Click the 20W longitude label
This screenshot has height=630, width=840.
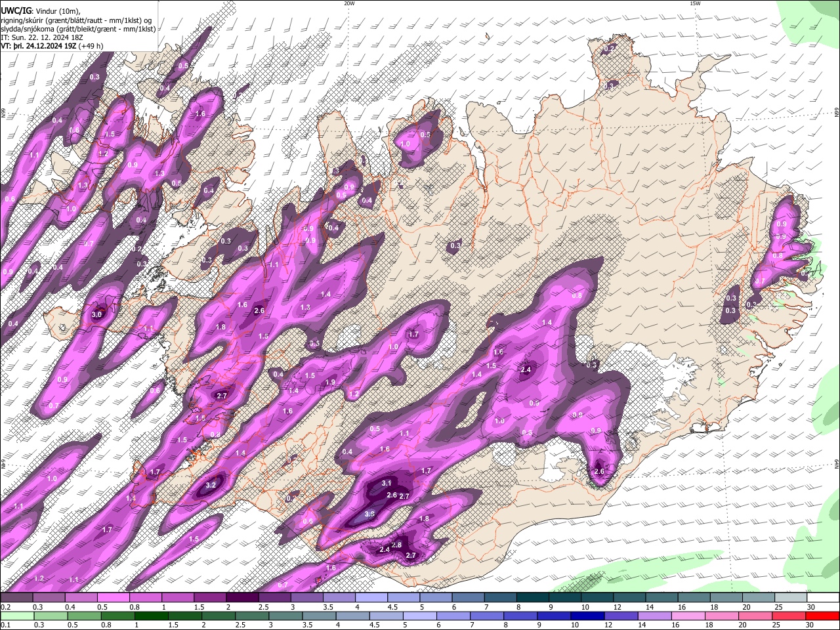349,3
